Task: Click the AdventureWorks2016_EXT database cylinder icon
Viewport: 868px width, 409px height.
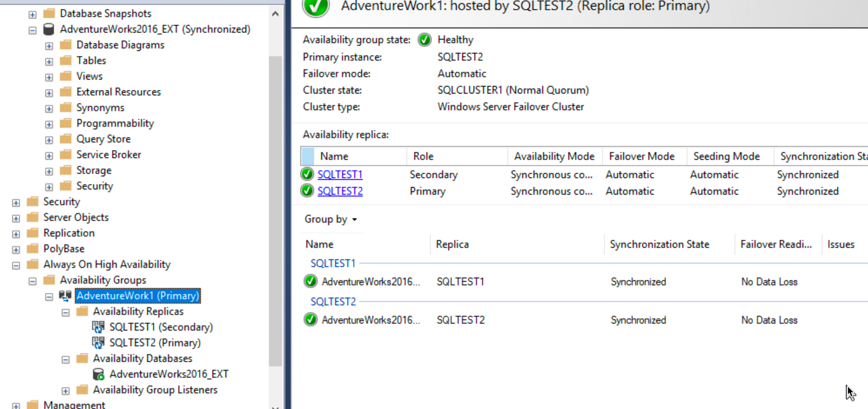Action: tap(49, 29)
